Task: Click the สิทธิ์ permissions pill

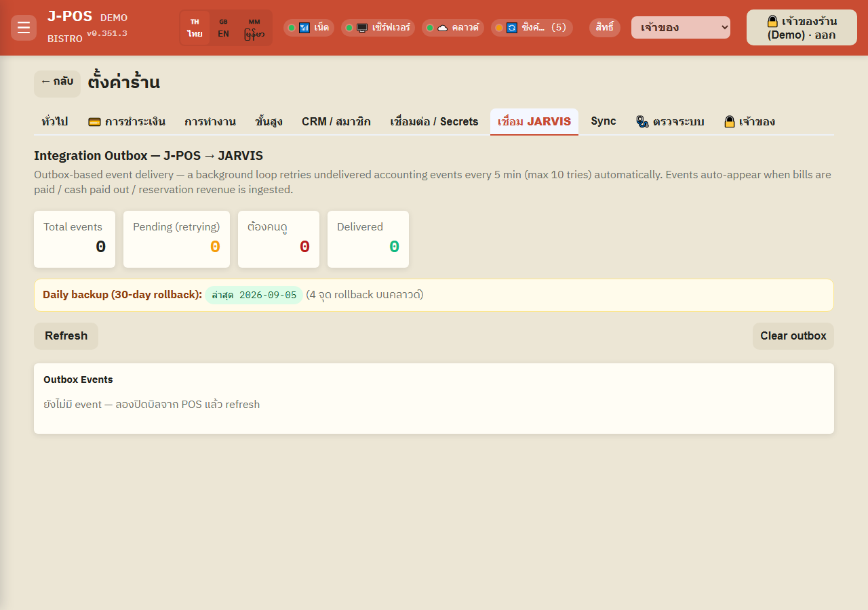Action: (605, 28)
